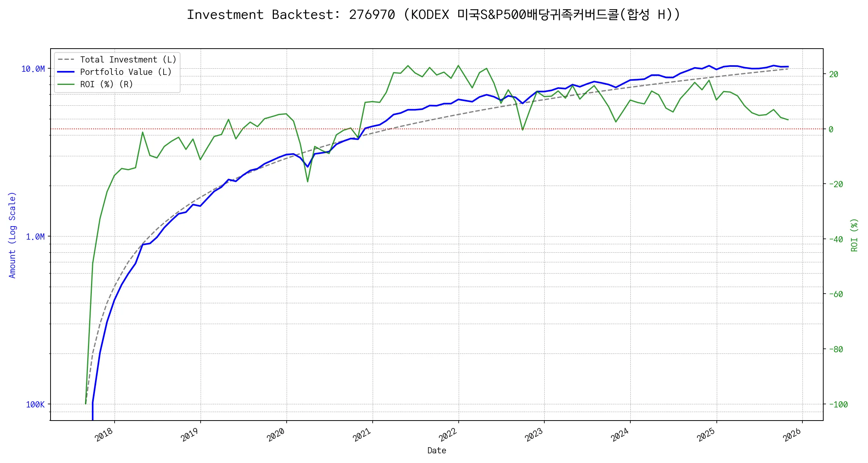Click the Date x-axis title

click(x=437, y=451)
